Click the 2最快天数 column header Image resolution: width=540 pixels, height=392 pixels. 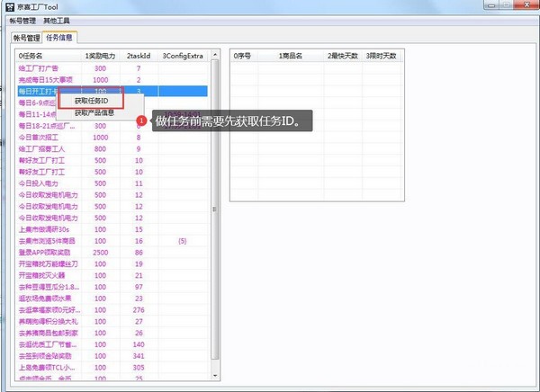tap(342, 56)
